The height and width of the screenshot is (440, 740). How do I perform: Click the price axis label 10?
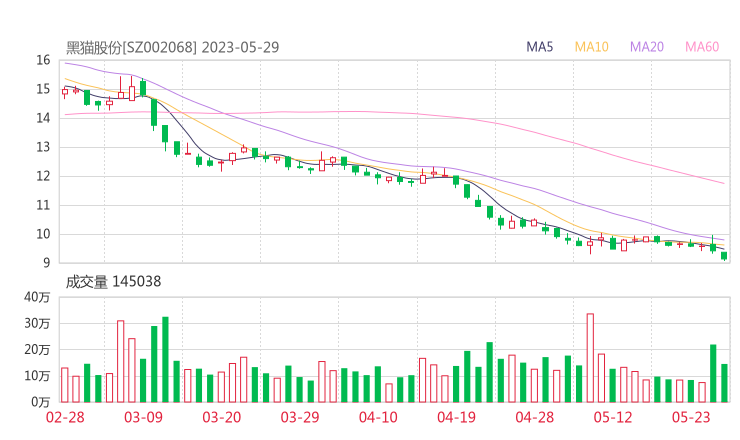click(x=43, y=234)
